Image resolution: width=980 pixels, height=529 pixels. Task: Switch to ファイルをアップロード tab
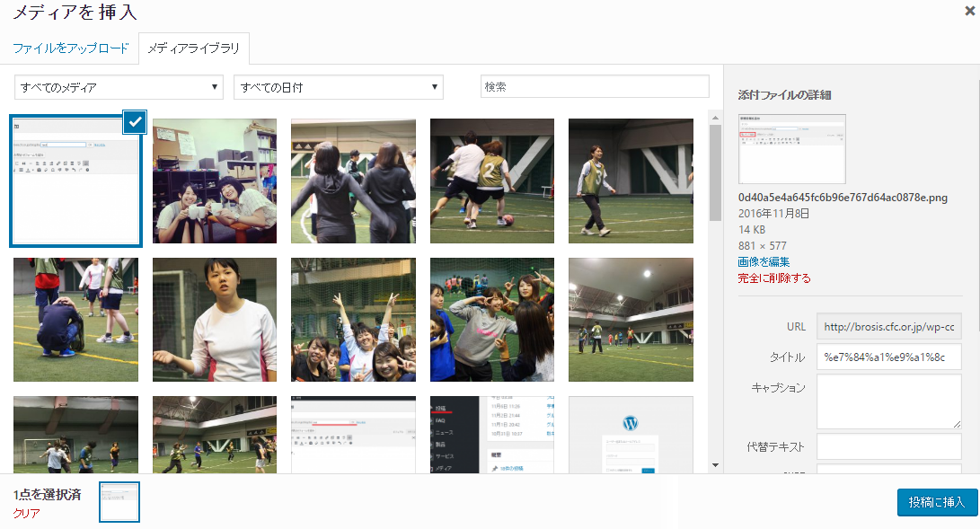tap(71, 48)
